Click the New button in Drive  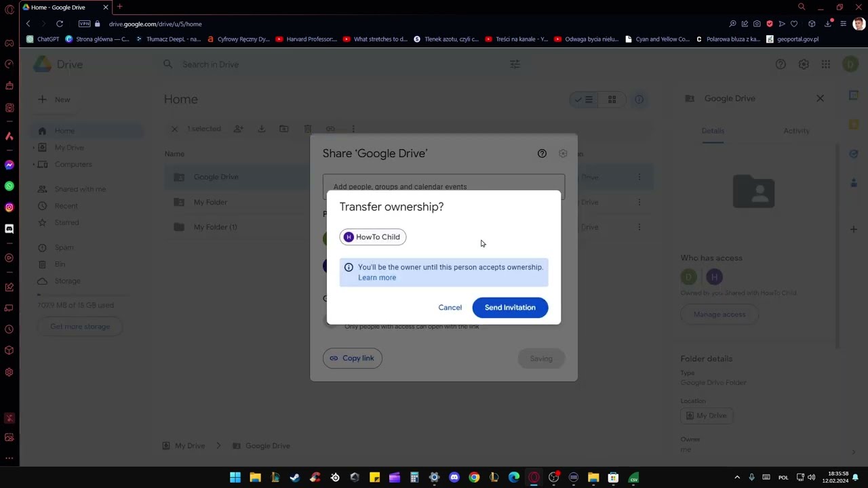[x=54, y=99]
